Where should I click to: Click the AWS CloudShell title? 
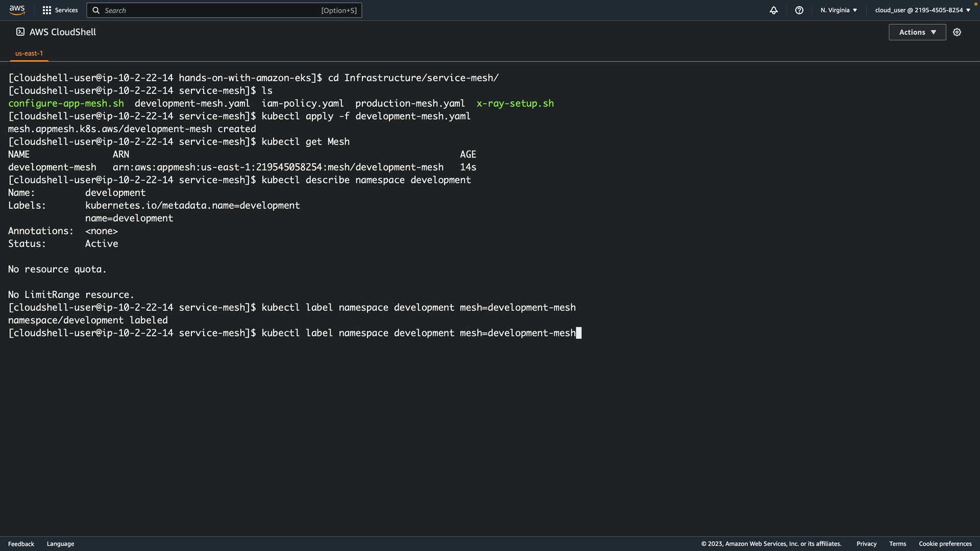coord(63,32)
